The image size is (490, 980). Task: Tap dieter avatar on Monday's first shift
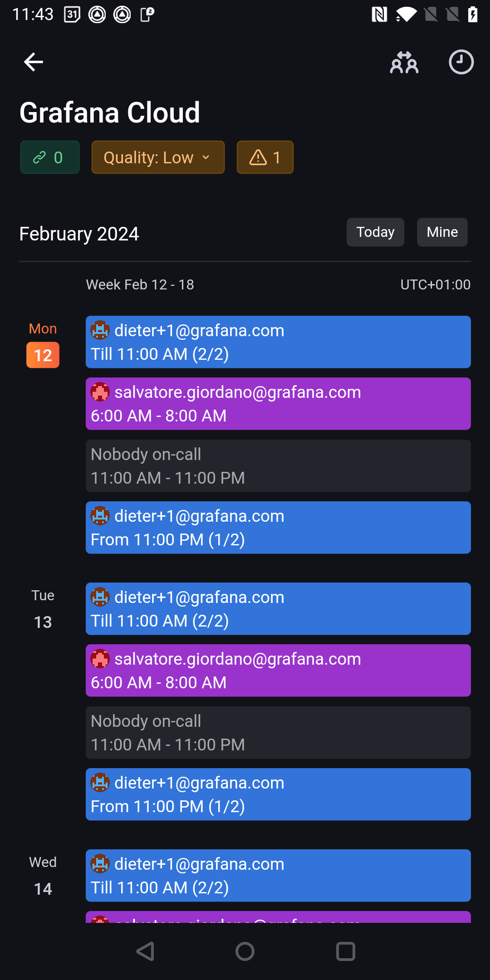click(x=100, y=330)
